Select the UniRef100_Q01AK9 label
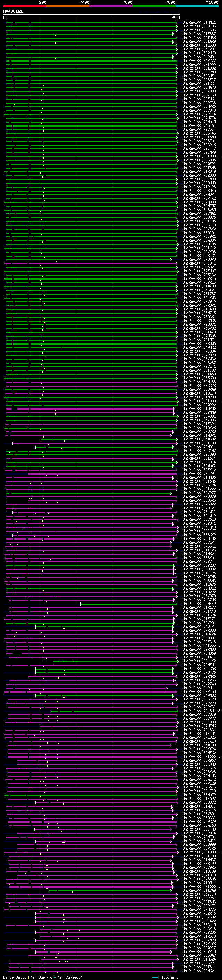222x980 pixels. 199,41
